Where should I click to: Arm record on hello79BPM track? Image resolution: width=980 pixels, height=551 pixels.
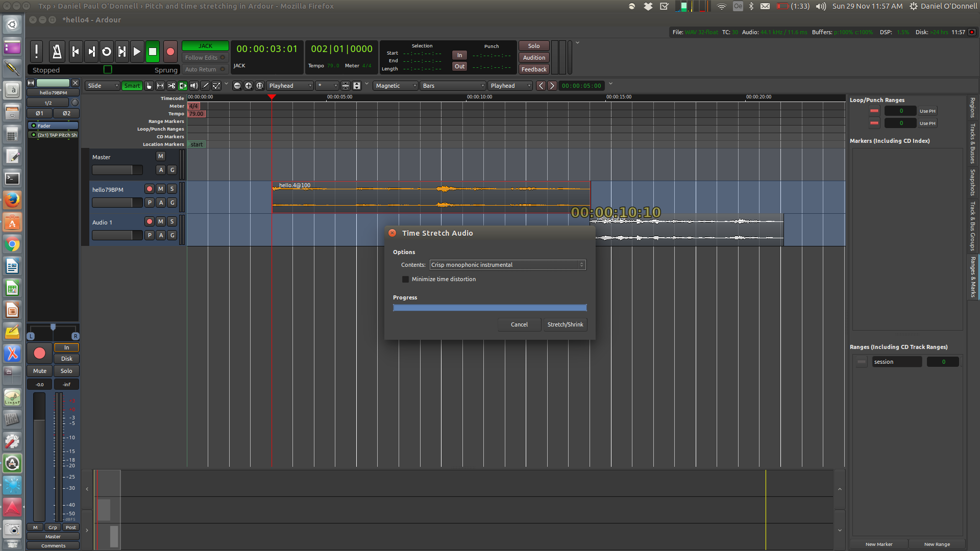point(150,189)
